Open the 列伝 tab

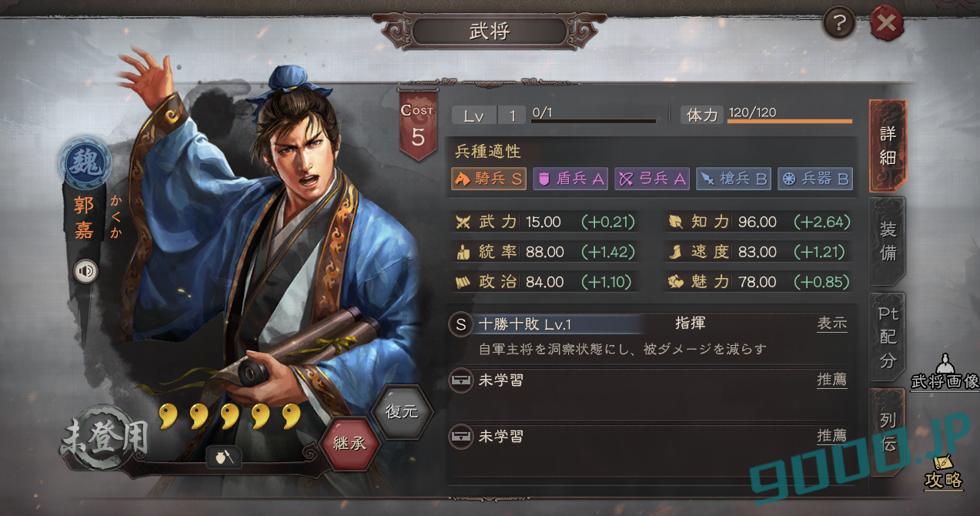pyautogui.click(x=888, y=431)
